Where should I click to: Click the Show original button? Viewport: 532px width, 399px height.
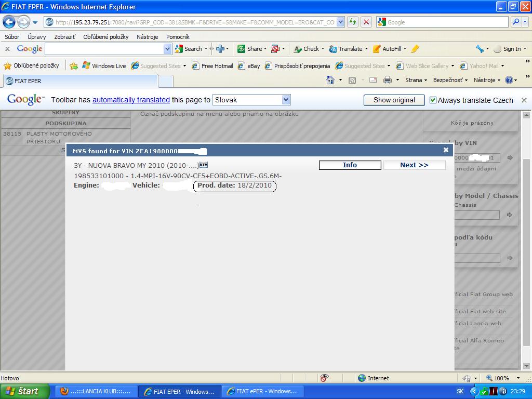[394, 100]
